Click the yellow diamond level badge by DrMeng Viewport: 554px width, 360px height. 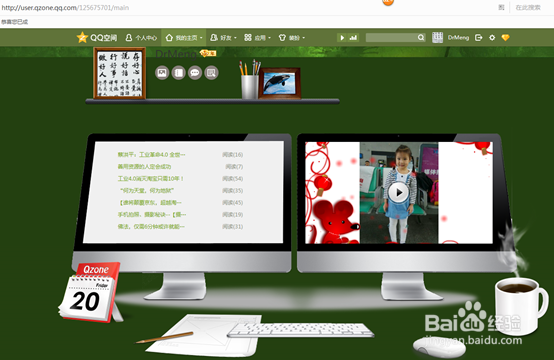208,53
